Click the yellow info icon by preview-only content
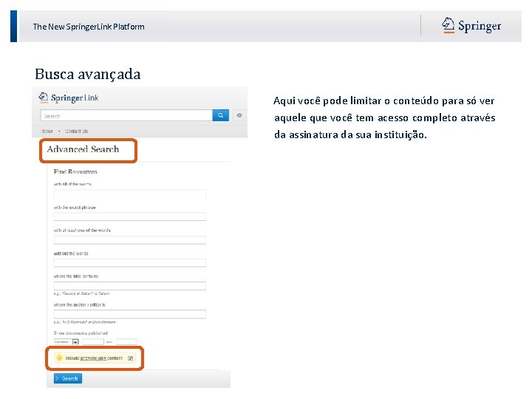Screen dimensions: 532x399 [x=59, y=358]
